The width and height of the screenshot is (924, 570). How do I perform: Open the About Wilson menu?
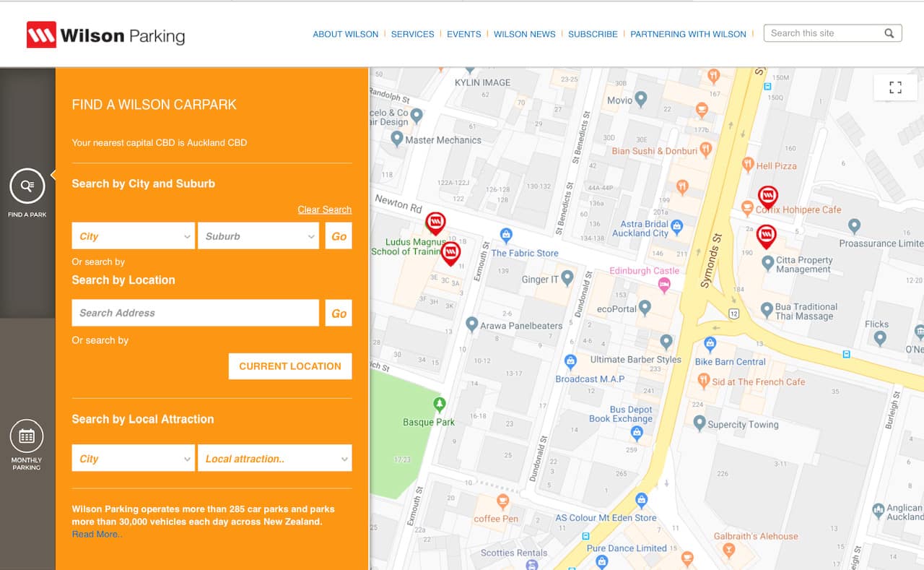[345, 34]
